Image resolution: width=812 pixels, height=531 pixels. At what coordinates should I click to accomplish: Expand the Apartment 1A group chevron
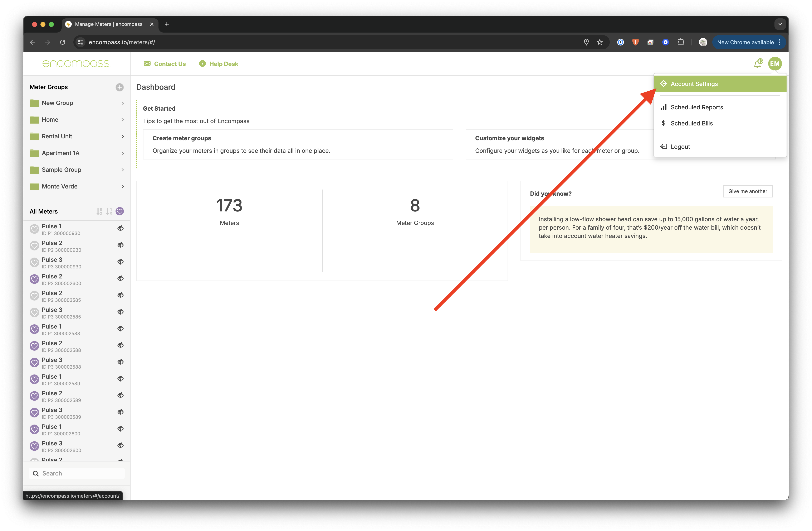[122, 153]
